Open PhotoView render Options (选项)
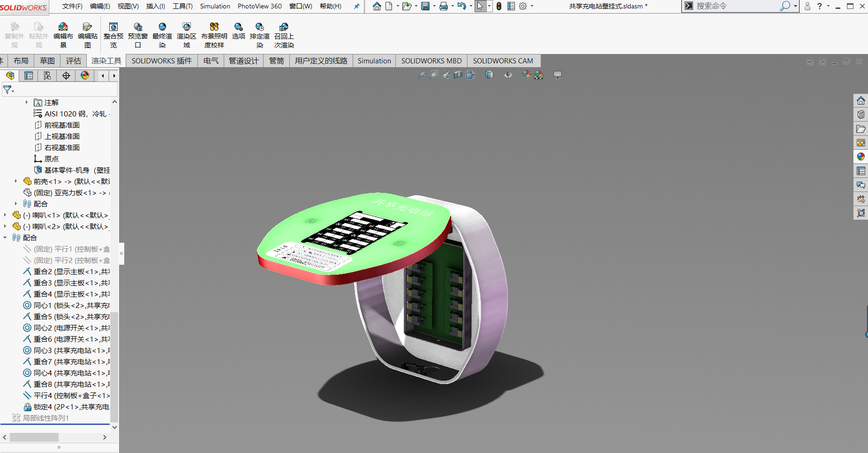The width and height of the screenshot is (868, 453). tap(239, 31)
